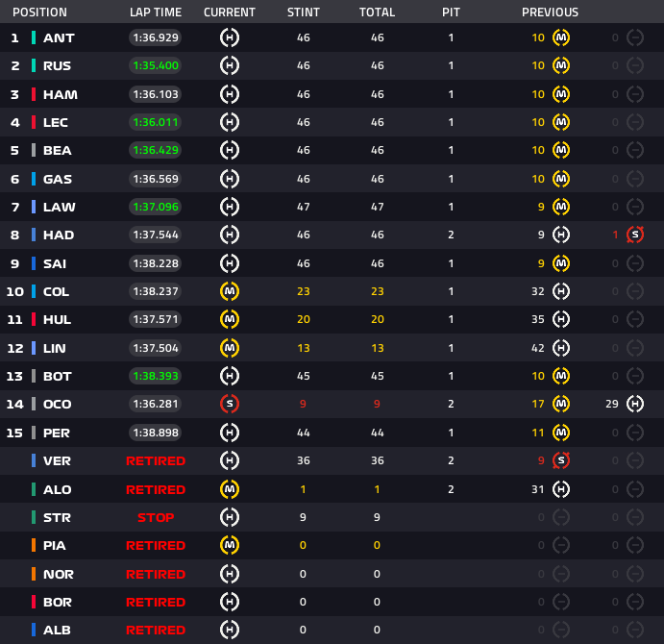This screenshot has height=644, width=664.
Task: Click STR's current hard tyre icon
Action: coord(230,517)
